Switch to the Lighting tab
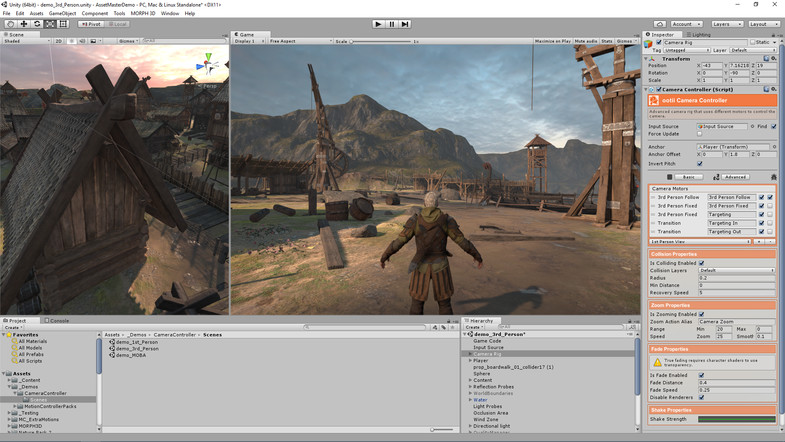Screen dimensions: 785x442 [698, 35]
